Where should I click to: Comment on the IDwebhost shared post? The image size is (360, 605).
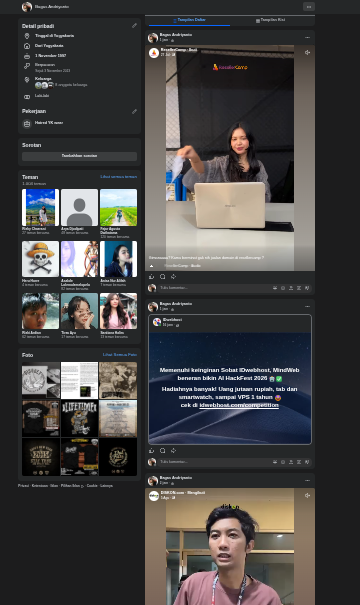[x=163, y=451]
